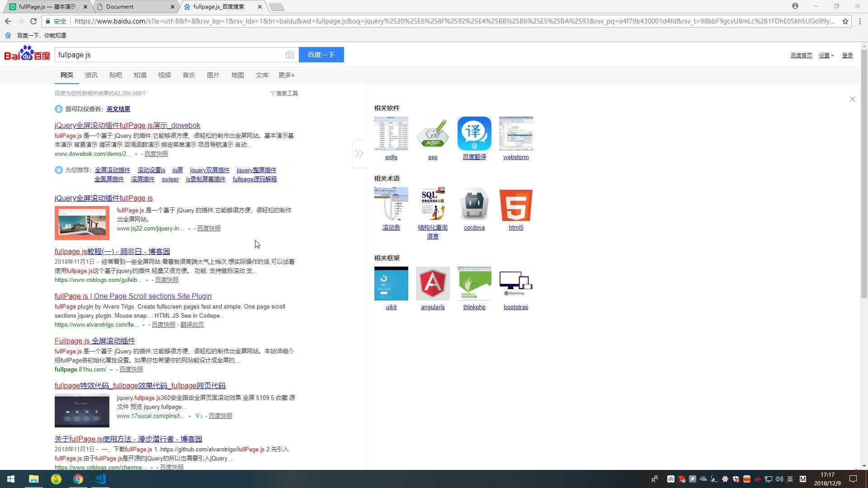Image resolution: width=868 pixels, height=488 pixels.
Task: Open 翻译此页 link under alvarotrigo result
Action: point(192,325)
